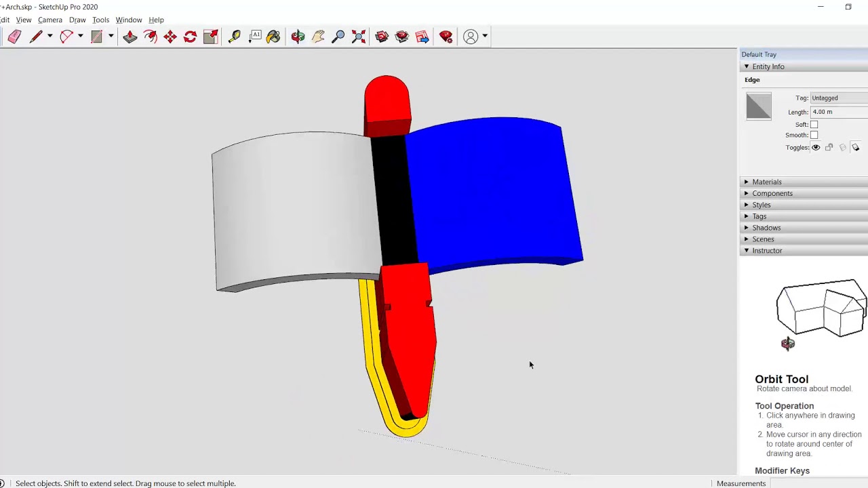Click the Measurements box label

pyautogui.click(x=741, y=483)
